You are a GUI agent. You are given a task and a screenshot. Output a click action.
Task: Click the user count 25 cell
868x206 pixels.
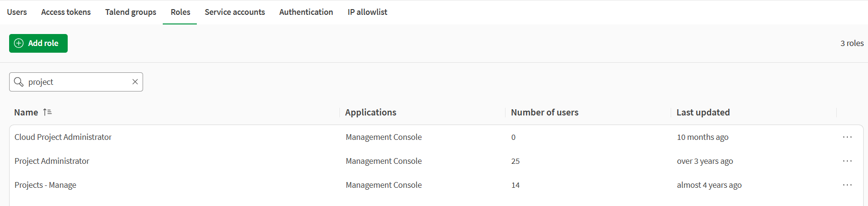click(516, 161)
